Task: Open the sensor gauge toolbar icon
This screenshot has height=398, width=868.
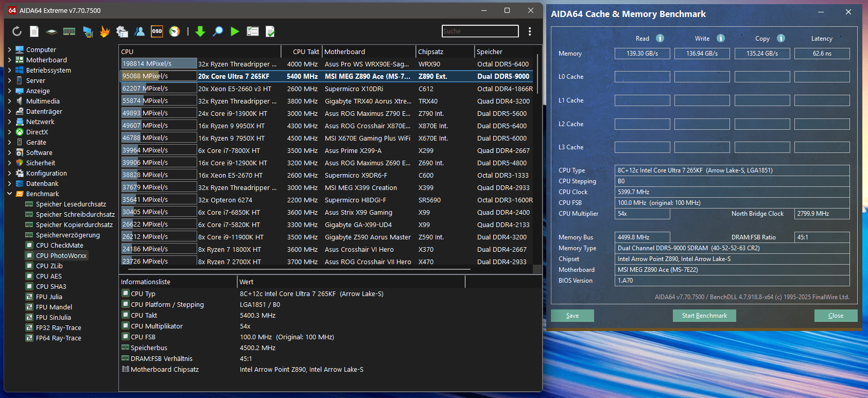Action: pyautogui.click(x=175, y=31)
